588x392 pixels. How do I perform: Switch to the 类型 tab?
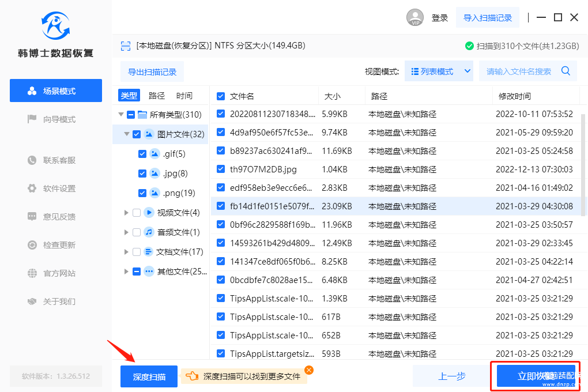(x=129, y=95)
